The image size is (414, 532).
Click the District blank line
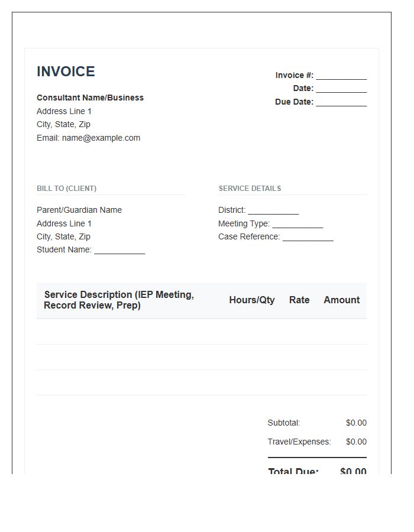[x=273, y=210]
